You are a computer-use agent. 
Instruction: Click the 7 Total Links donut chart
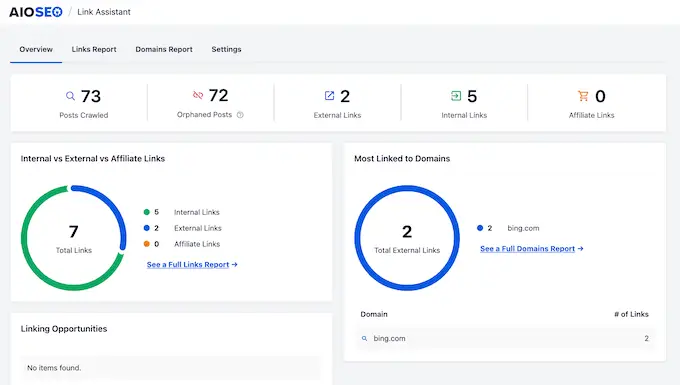click(x=74, y=238)
